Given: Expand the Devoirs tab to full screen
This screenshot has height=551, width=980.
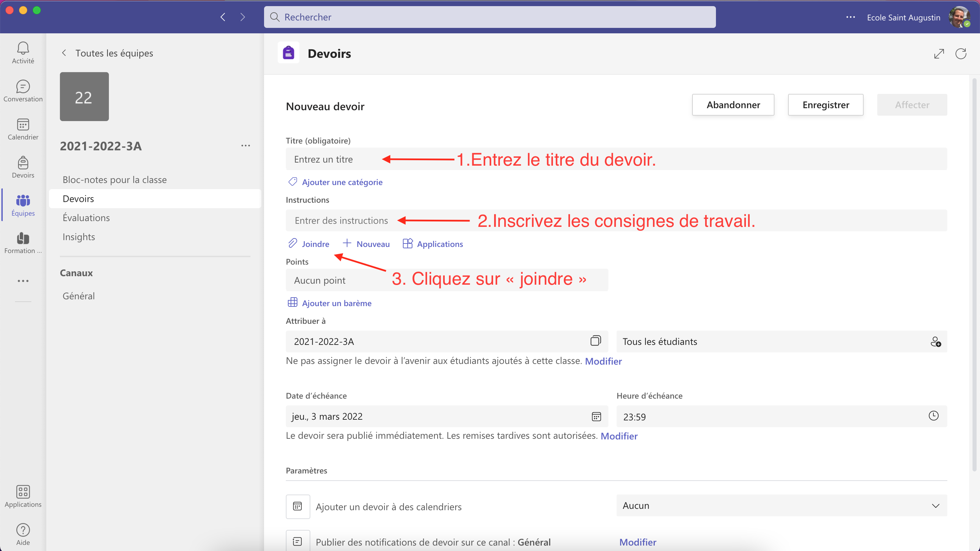Looking at the screenshot, I should click(939, 54).
